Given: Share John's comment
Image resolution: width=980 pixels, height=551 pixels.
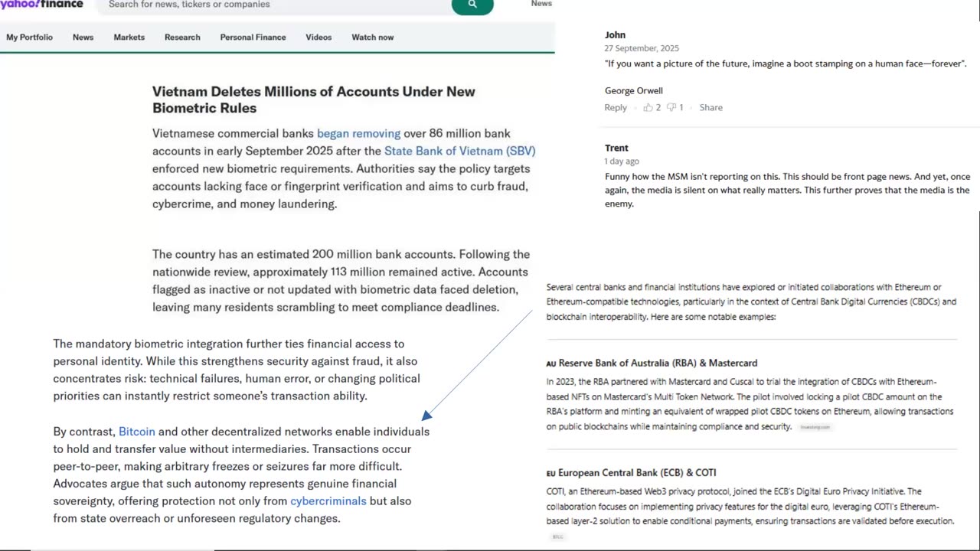Looking at the screenshot, I should [x=710, y=107].
